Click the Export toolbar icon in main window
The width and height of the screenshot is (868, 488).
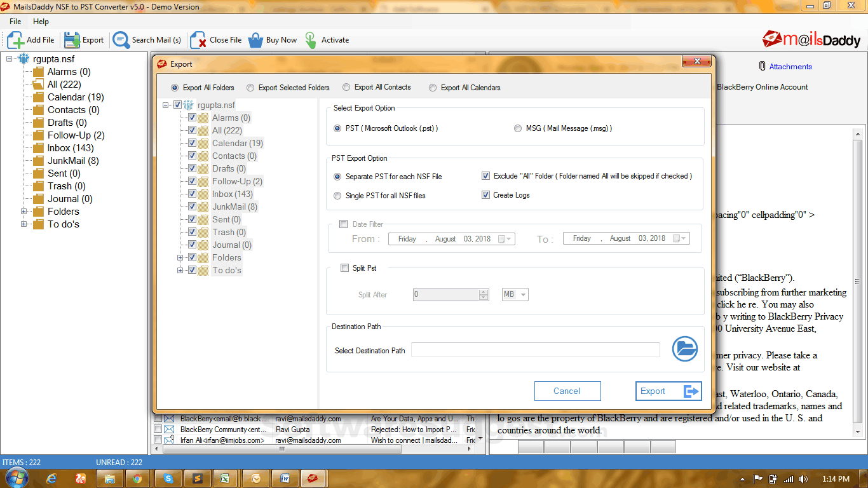click(x=72, y=39)
